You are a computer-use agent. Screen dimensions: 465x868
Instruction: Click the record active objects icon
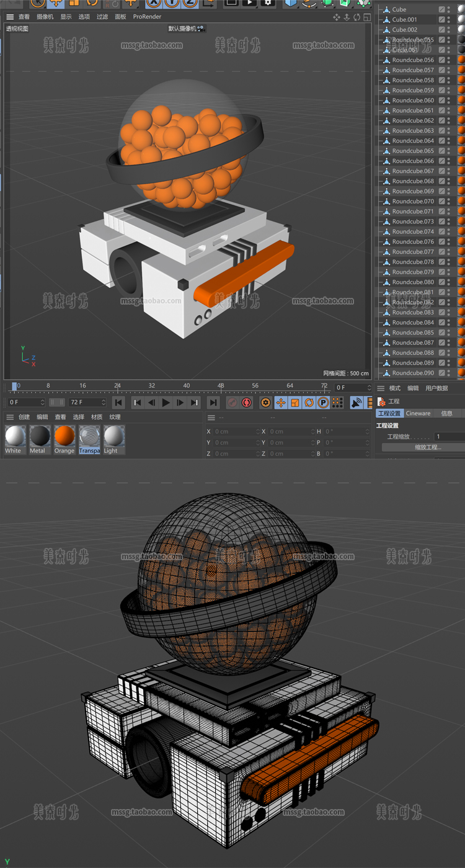click(x=232, y=403)
